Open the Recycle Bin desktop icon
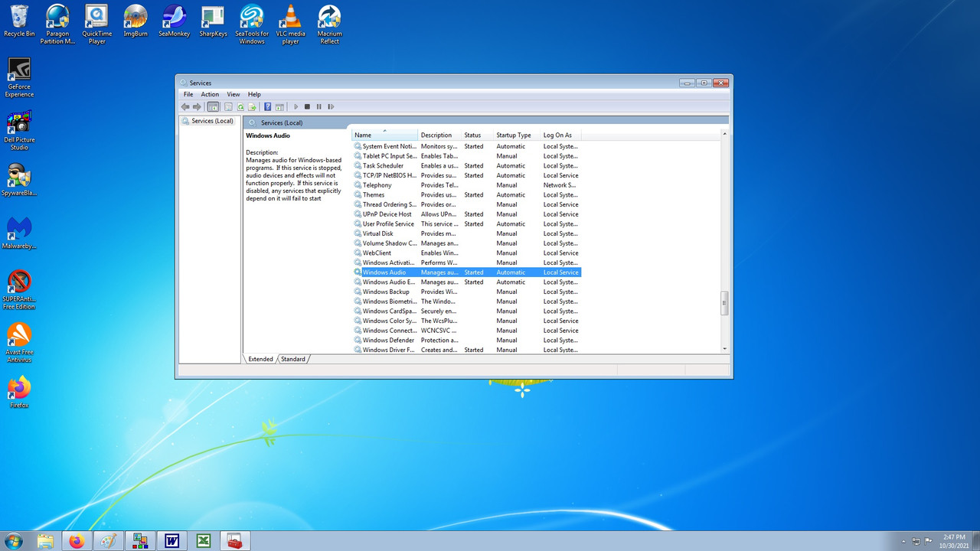980x551 pixels. click(x=19, y=21)
